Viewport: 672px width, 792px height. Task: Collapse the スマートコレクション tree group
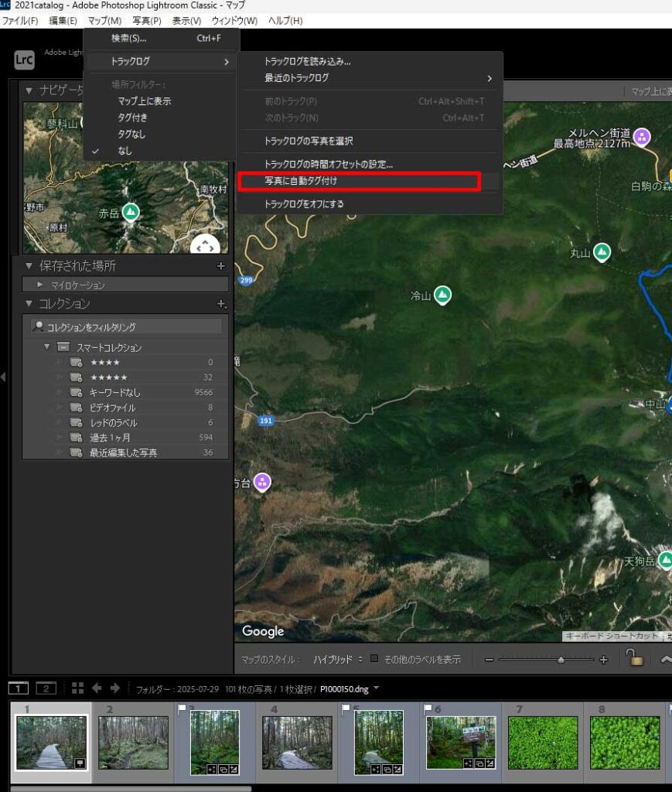(x=47, y=347)
